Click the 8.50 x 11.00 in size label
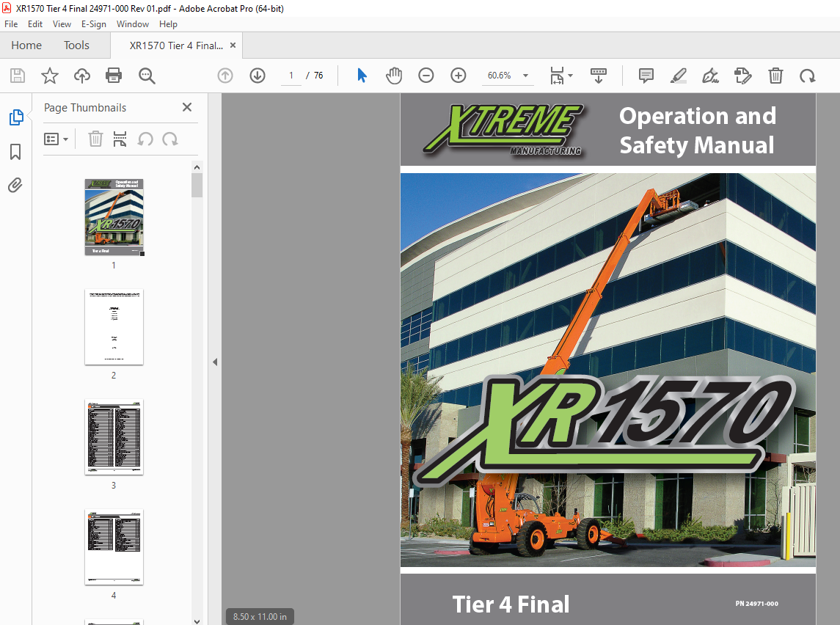This screenshot has width=840, height=625. click(x=260, y=617)
